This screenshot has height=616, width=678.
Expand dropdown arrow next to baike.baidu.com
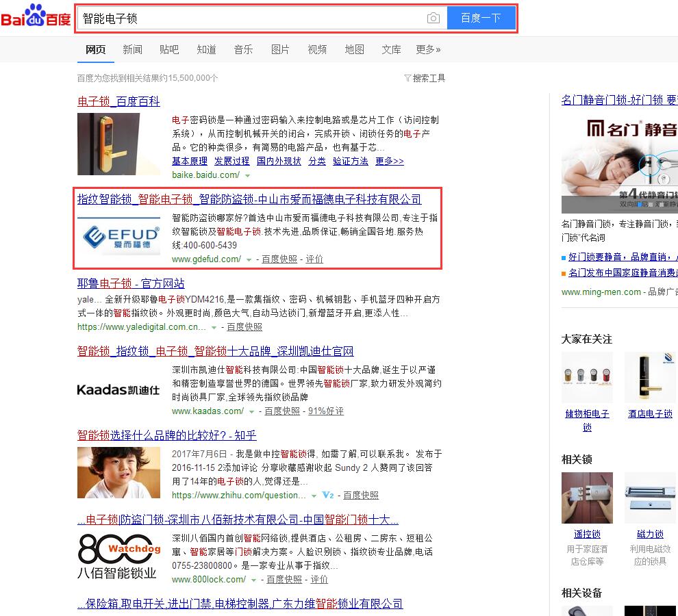[x=247, y=176]
